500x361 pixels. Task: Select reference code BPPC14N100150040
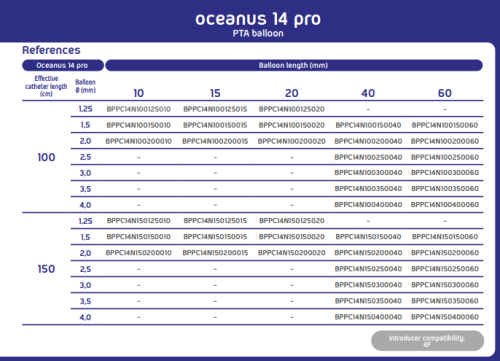pos(368,125)
